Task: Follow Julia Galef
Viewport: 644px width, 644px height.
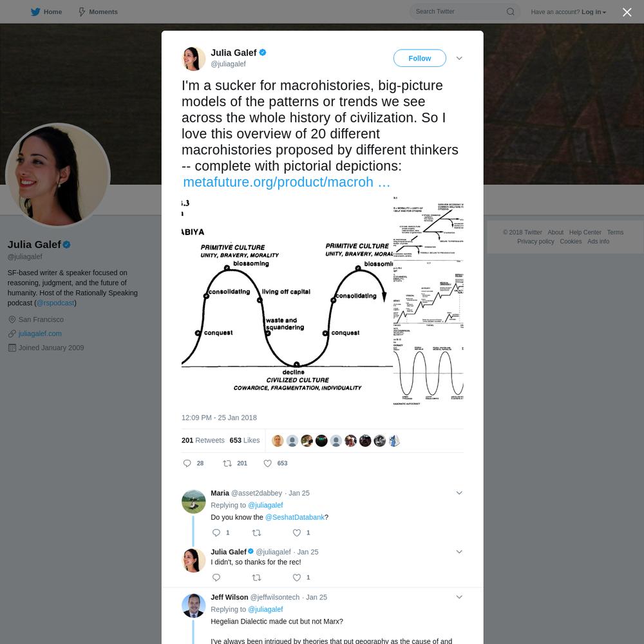Action: click(419, 58)
